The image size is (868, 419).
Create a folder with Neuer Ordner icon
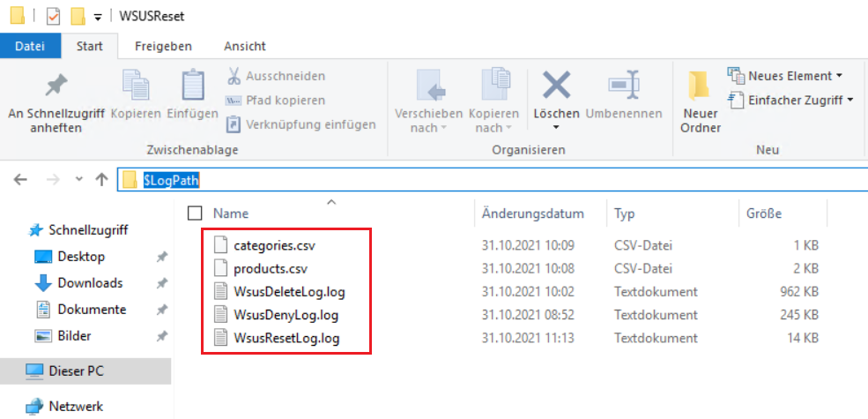(x=701, y=86)
